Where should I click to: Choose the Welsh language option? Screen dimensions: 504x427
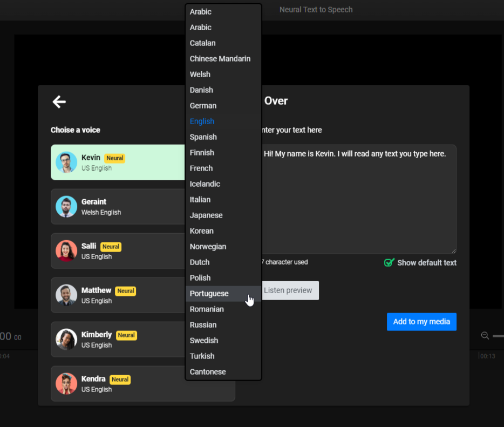200,74
